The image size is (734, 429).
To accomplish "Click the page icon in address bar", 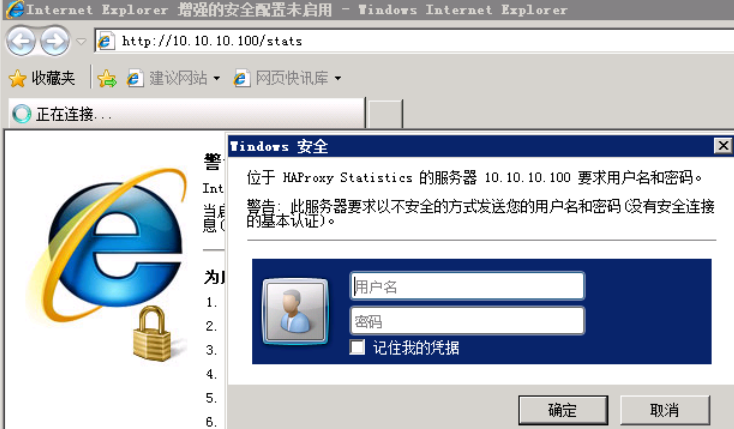I will (105, 41).
